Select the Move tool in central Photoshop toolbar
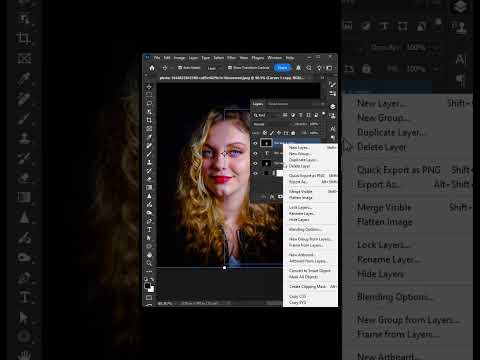Screen dimensions: 480x360 (x=149, y=87)
